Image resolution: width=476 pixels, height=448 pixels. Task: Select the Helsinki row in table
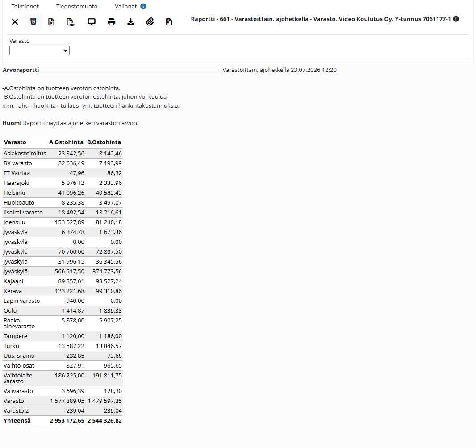coord(63,193)
